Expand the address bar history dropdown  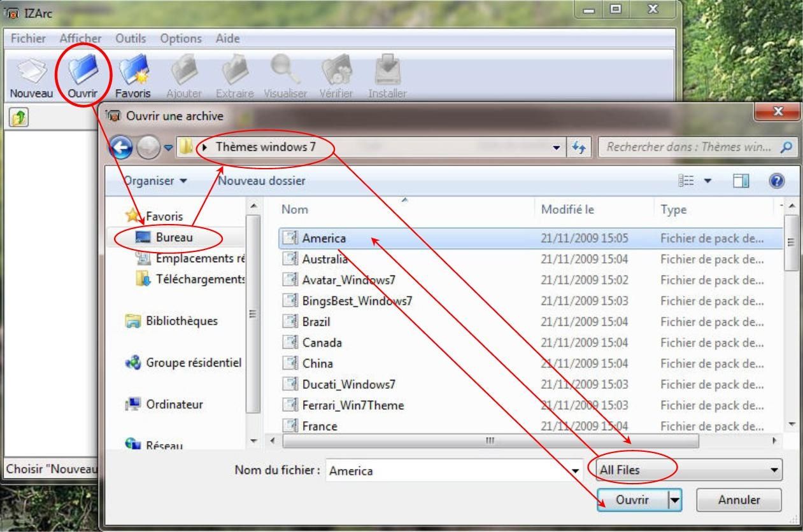click(557, 148)
